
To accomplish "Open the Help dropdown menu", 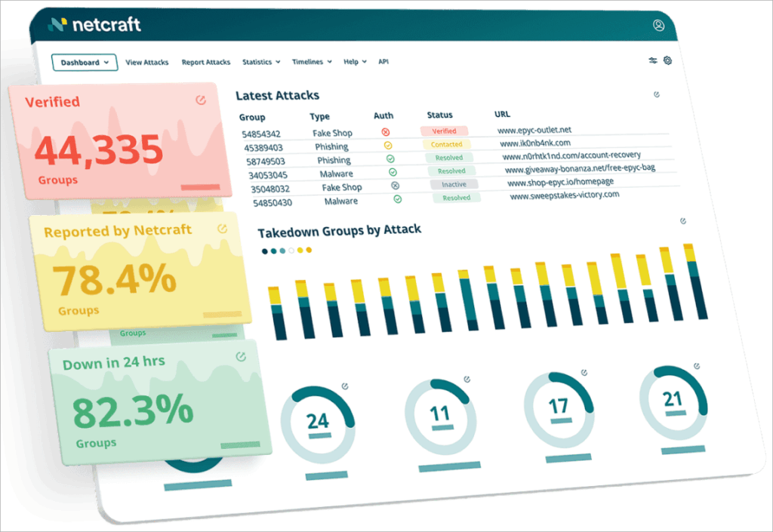I will coord(355,62).
